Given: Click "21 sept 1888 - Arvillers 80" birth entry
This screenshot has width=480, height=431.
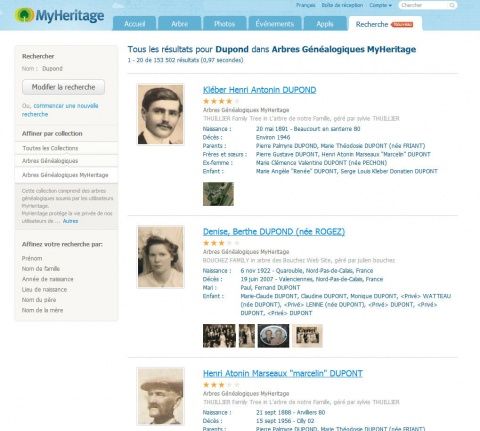Looking at the screenshot, I should [290, 412].
